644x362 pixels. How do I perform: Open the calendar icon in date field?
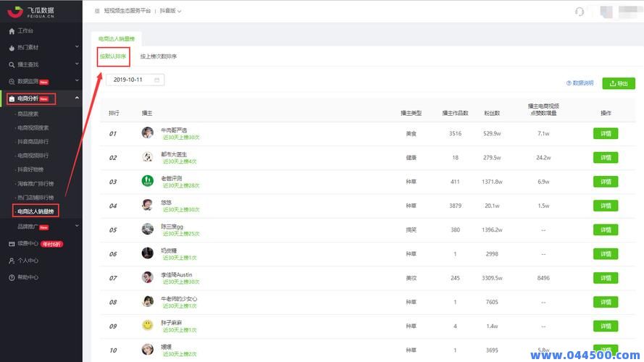pyautogui.click(x=156, y=80)
